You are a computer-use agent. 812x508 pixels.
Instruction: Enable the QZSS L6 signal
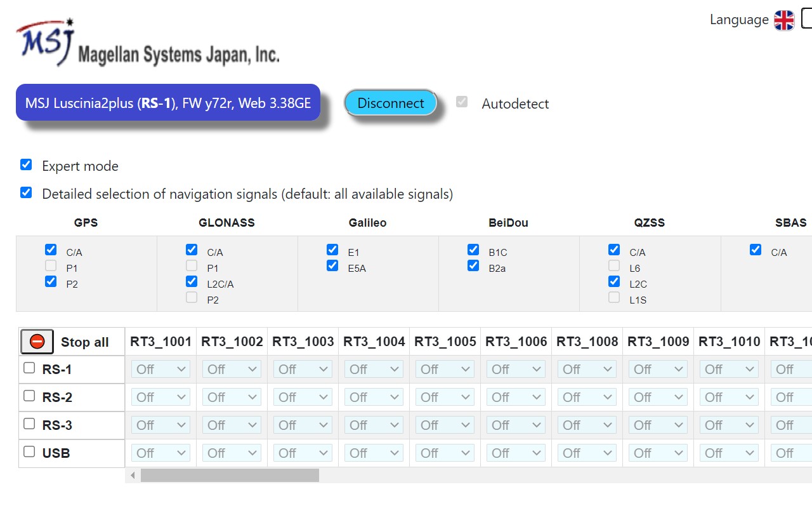[x=613, y=265]
